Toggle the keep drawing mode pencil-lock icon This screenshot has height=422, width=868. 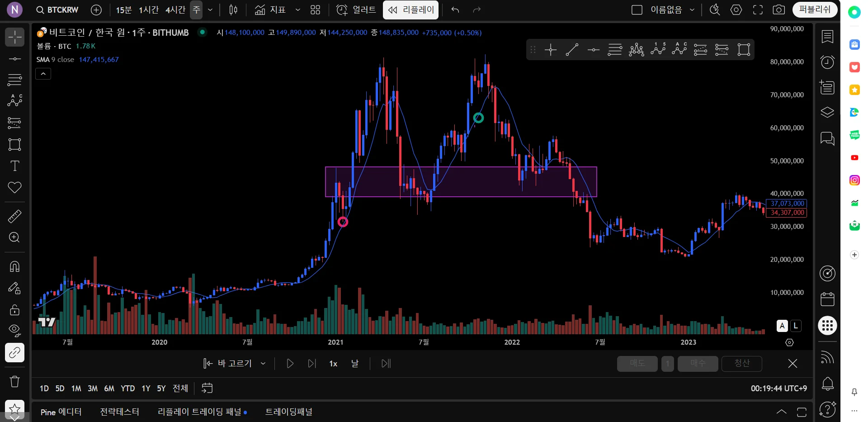click(x=14, y=288)
